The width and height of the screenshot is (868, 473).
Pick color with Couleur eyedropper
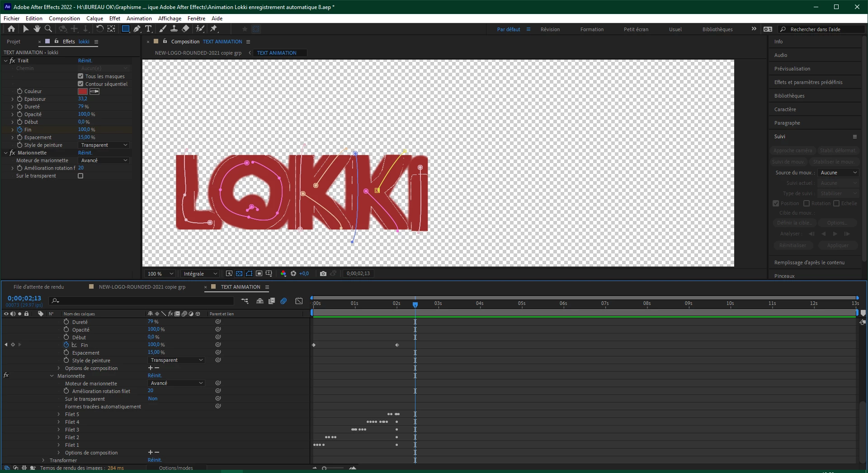(x=94, y=91)
